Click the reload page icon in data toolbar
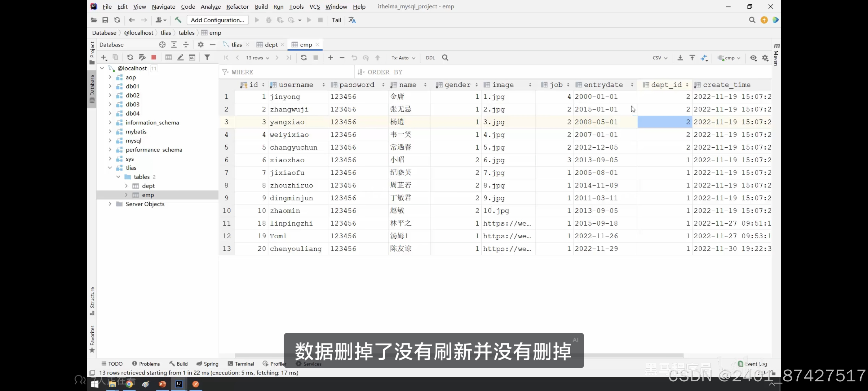This screenshot has height=391, width=868. click(x=303, y=58)
